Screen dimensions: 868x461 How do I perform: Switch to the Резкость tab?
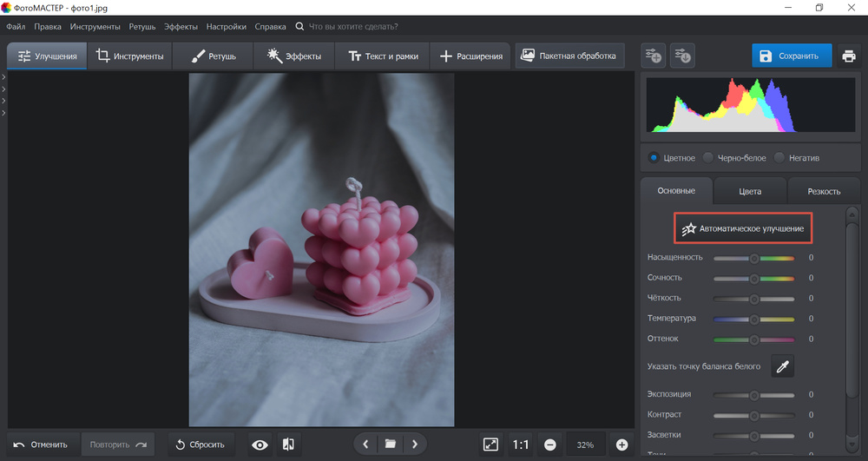(823, 191)
